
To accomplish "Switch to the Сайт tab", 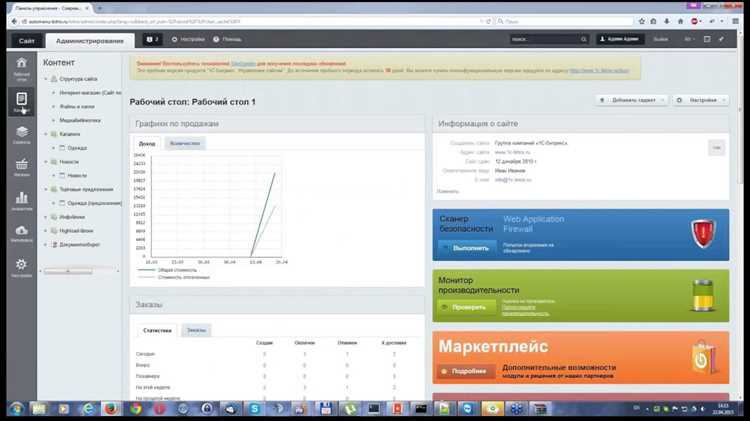I will pyautogui.click(x=27, y=41).
